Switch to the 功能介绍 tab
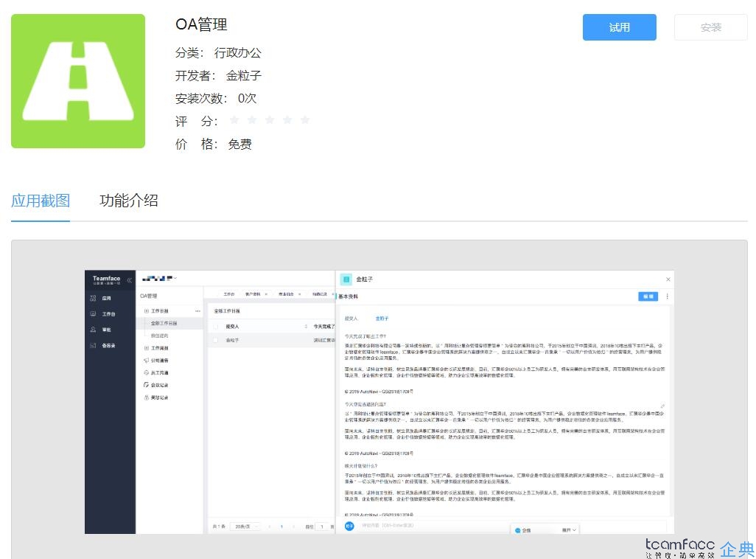This screenshot has width=756, height=559. 129,201
